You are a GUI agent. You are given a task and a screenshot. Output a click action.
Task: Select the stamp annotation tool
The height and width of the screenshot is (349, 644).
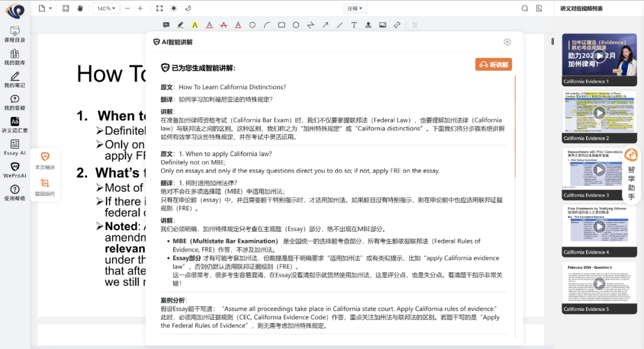[x=369, y=25]
